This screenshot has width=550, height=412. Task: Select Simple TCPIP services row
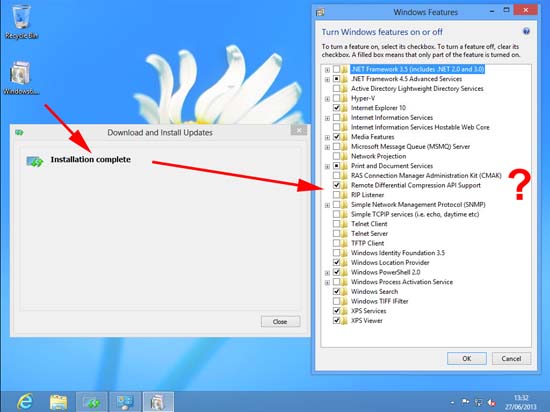[415, 214]
